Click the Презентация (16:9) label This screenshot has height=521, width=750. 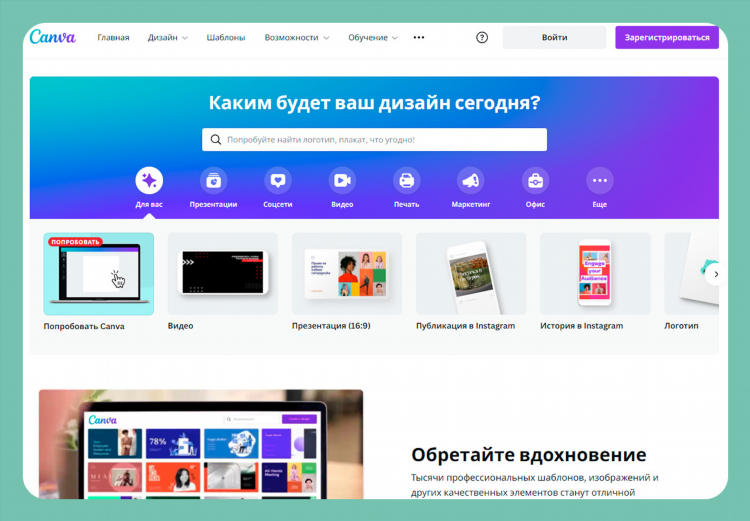[331, 326]
